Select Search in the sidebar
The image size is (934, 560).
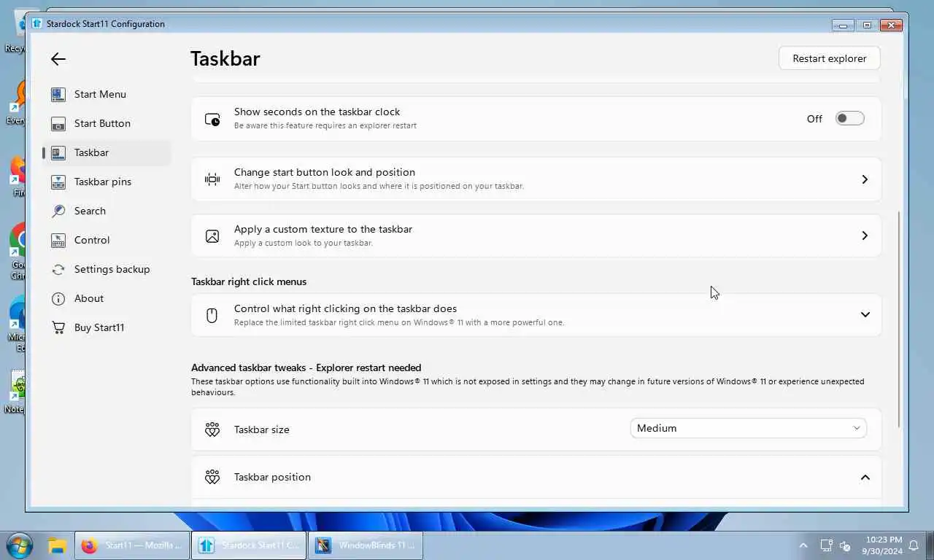click(106, 211)
